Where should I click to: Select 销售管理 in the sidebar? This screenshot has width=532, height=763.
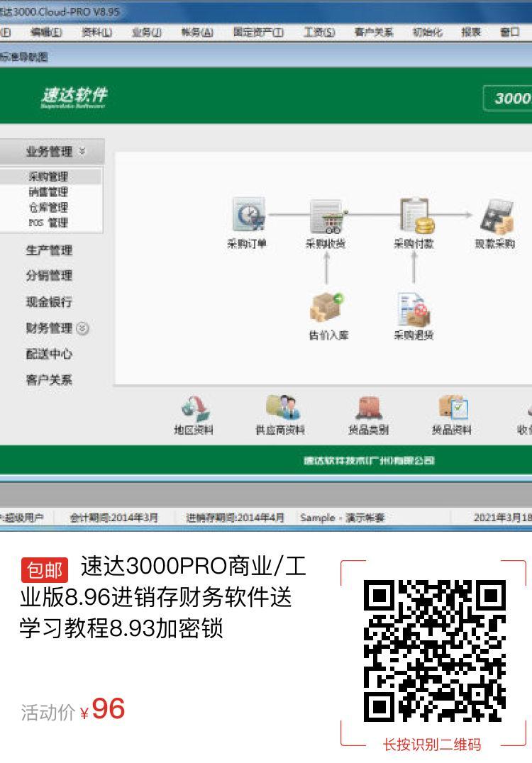pyautogui.click(x=48, y=192)
